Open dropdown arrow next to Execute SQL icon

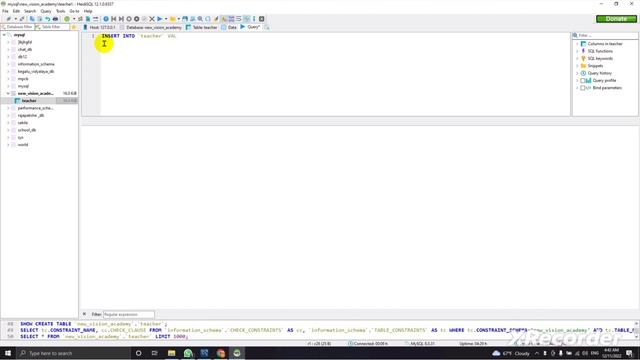coord(166,19)
